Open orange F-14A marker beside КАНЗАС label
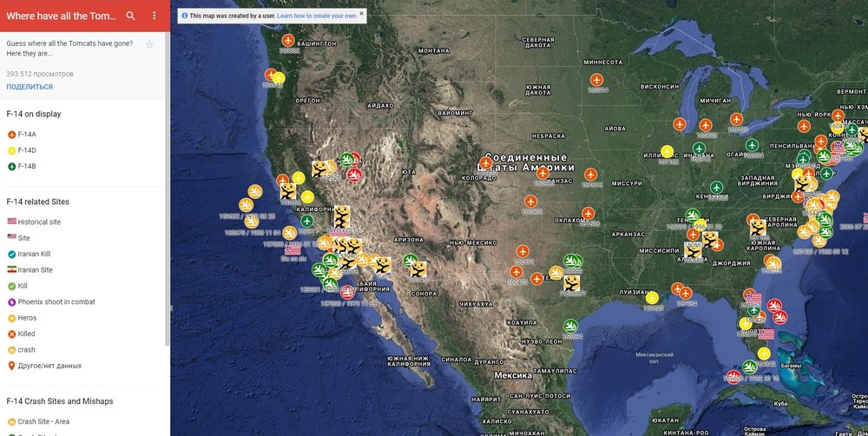The image size is (868, 436). click(x=543, y=173)
